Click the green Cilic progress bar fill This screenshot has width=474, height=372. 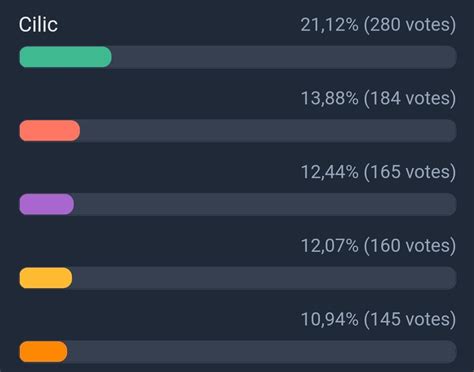pyautogui.click(x=65, y=57)
